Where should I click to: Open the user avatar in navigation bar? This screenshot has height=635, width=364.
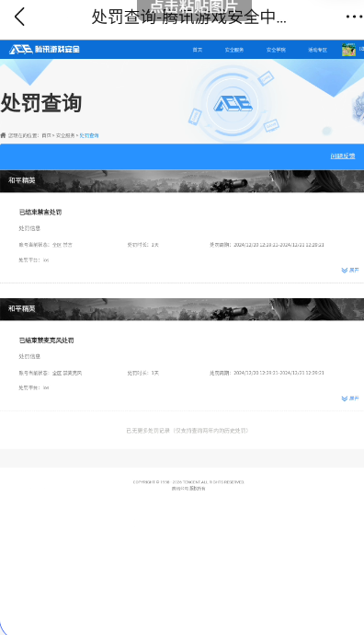pos(348,50)
